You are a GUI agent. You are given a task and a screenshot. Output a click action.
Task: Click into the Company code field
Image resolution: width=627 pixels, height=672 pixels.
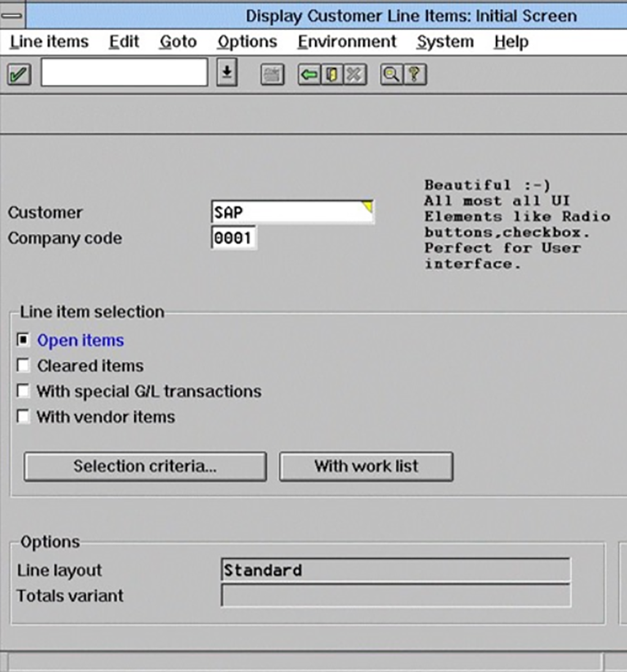tap(233, 238)
